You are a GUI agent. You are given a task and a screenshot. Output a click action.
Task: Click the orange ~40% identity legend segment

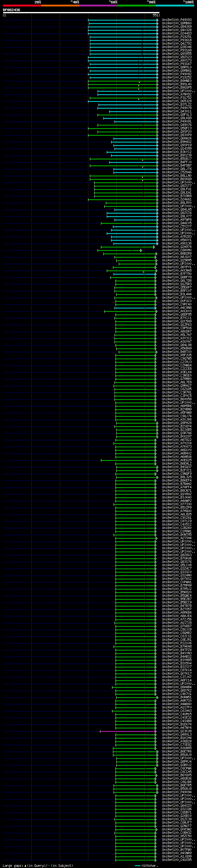coord(60,6)
